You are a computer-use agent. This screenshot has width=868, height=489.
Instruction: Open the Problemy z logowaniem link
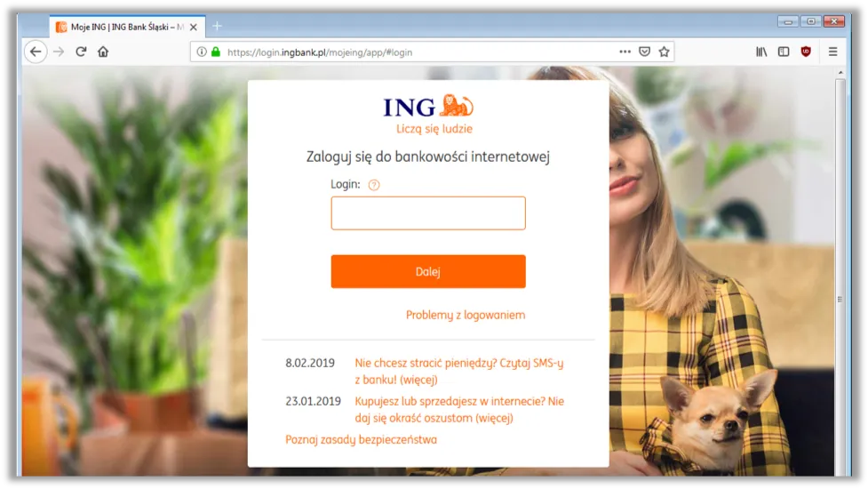tap(466, 315)
